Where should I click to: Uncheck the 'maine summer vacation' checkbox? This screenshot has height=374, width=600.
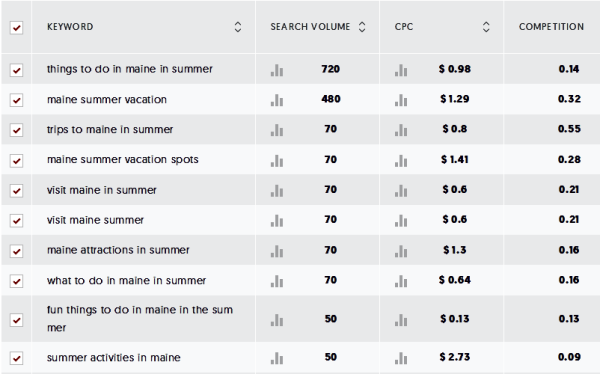(x=16, y=100)
